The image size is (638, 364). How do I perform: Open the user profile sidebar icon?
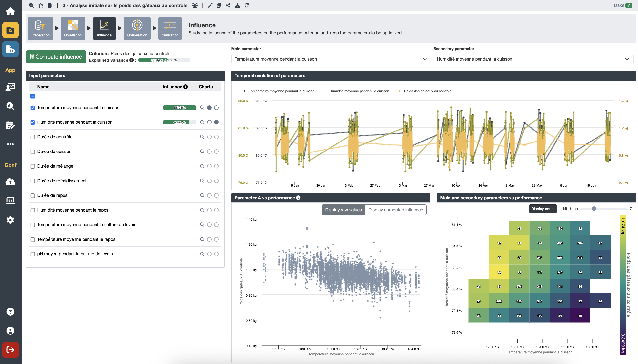(10, 331)
